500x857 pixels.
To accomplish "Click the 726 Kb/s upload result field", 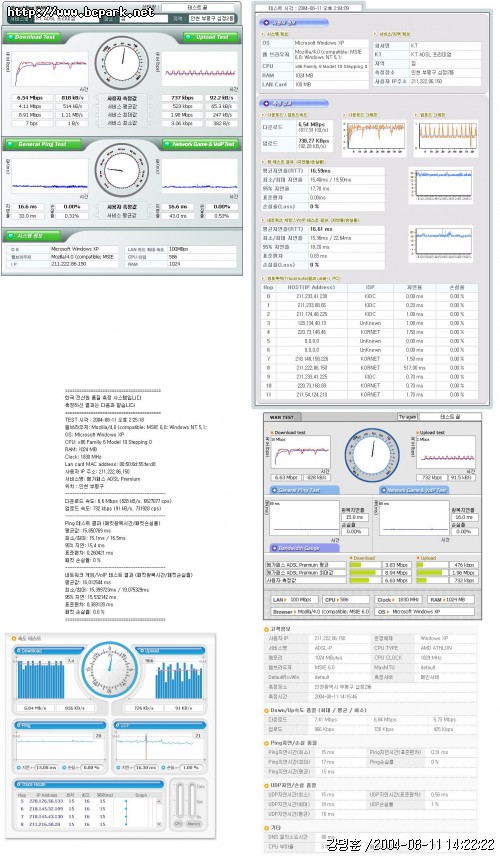I will [144, 708].
